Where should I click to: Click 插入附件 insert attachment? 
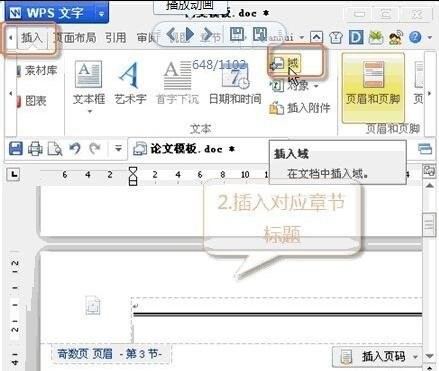299,108
